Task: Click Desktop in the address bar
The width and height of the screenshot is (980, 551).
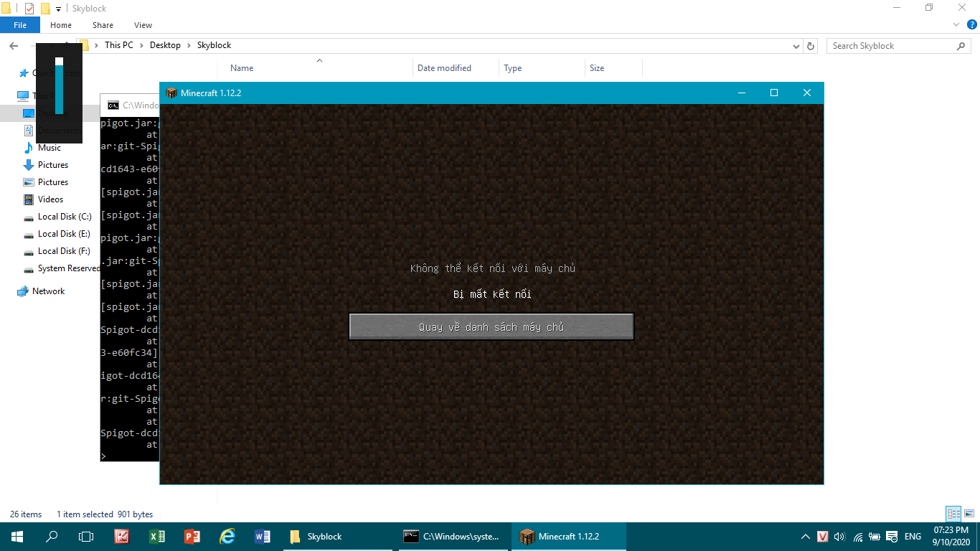Action: (165, 45)
